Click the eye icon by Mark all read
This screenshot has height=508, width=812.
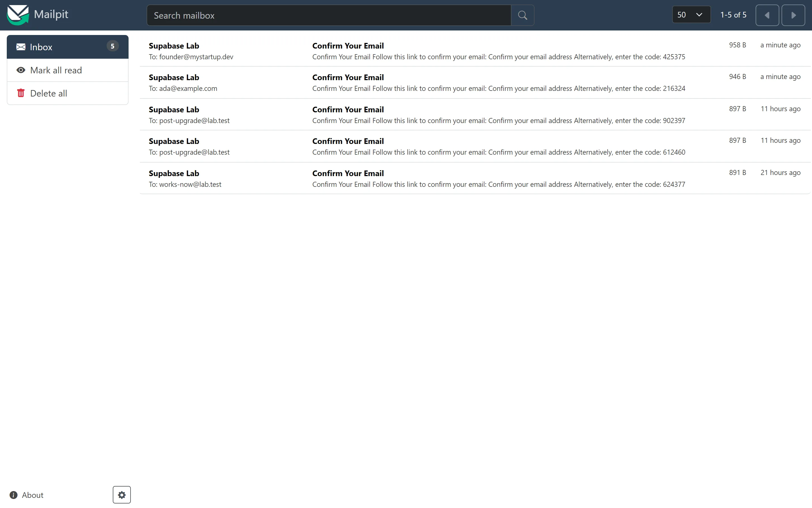21,70
